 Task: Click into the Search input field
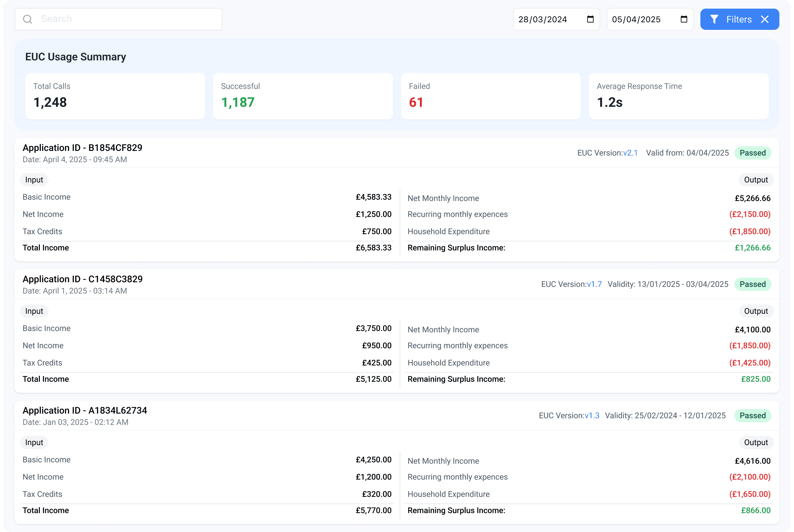tap(119, 19)
